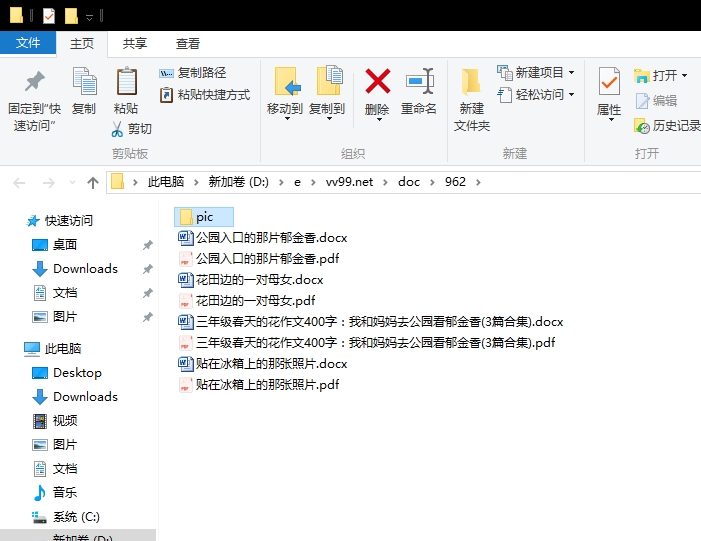This screenshot has height=541, width=701.
Task: Expand the chevron after doc breadcrumb
Action: coord(432,182)
